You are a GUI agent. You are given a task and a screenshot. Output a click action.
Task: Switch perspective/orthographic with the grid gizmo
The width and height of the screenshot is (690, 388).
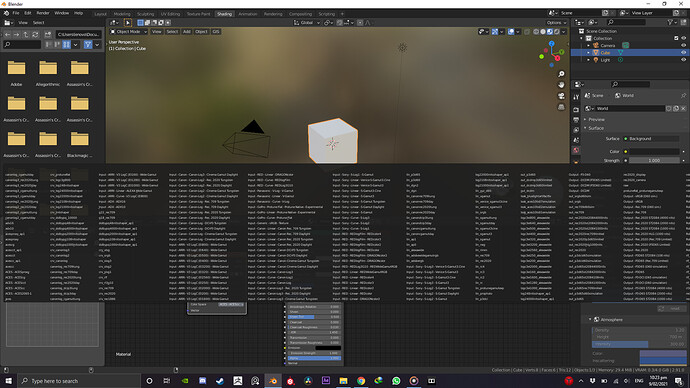[x=561, y=106]
